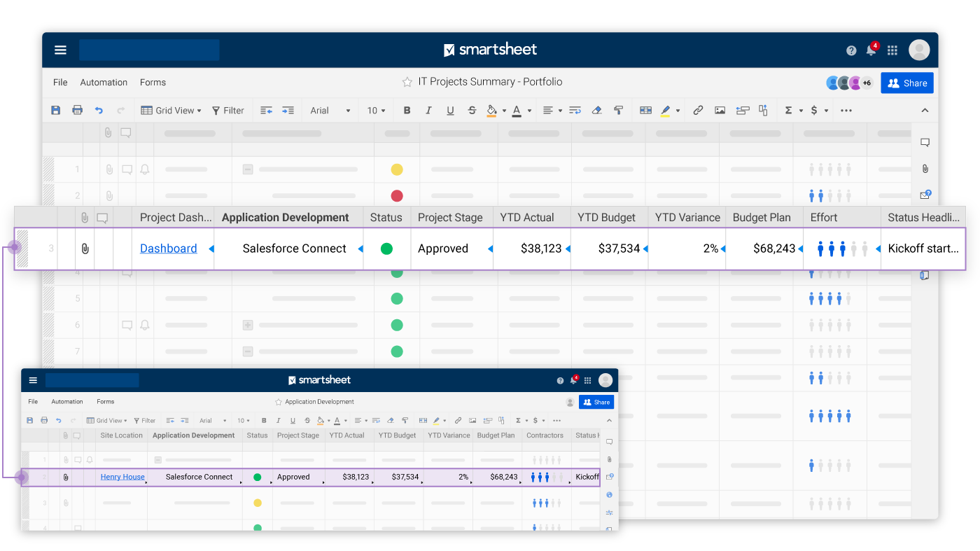Viewport: 980px width, 551px height.
Task: Click Insert hyperlink icon in main window toolbar
Action: coord(698,110)
